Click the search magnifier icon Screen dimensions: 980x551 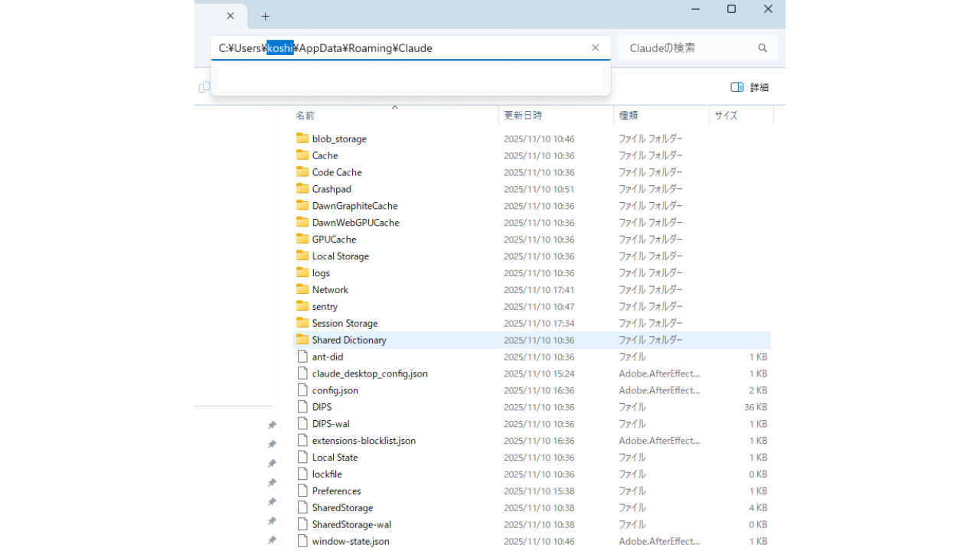click(x=762, y=48)
